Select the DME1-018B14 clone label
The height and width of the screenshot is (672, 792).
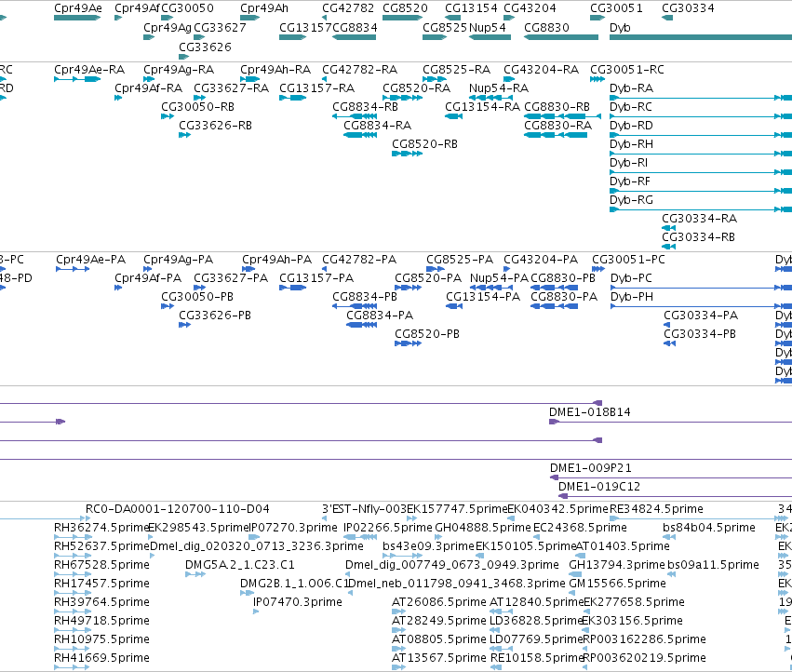coord(590,412)
